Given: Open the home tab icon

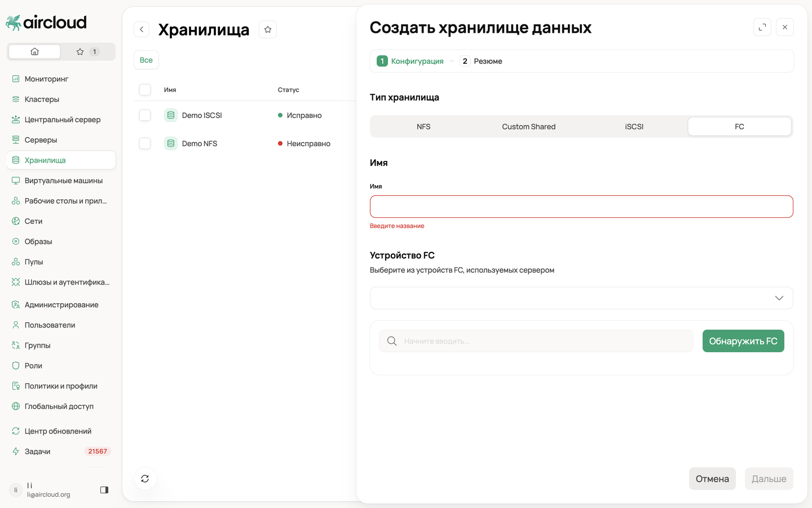Looking at the screenshot, I should click(34, 51).
